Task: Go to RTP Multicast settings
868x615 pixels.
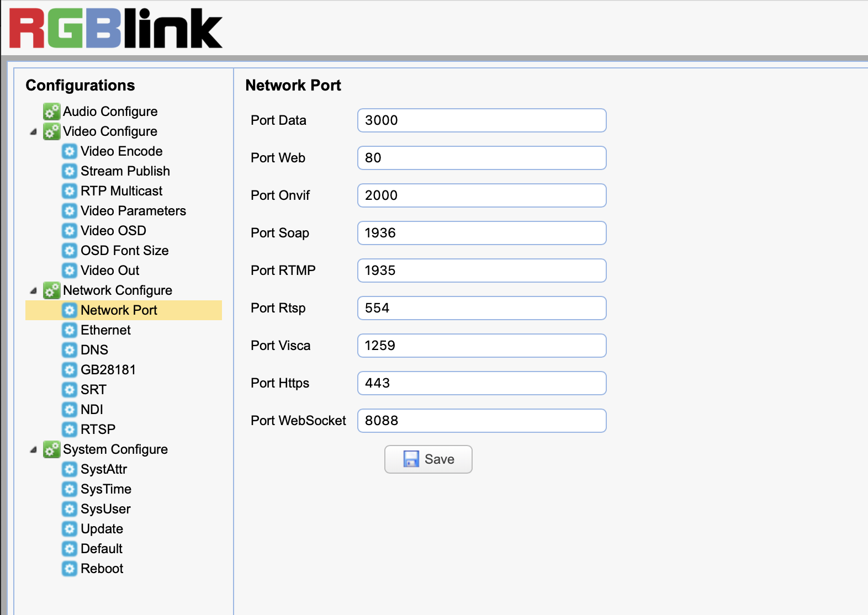Action: click(121, 191)
